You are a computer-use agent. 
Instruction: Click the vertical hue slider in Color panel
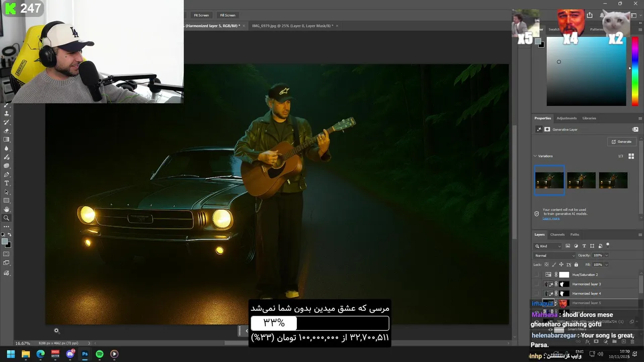[635, 70]
